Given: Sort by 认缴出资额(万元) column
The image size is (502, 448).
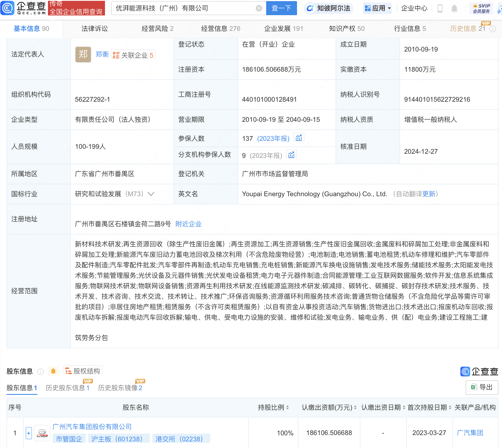Looking at the screenshot, I should [355, 407].
